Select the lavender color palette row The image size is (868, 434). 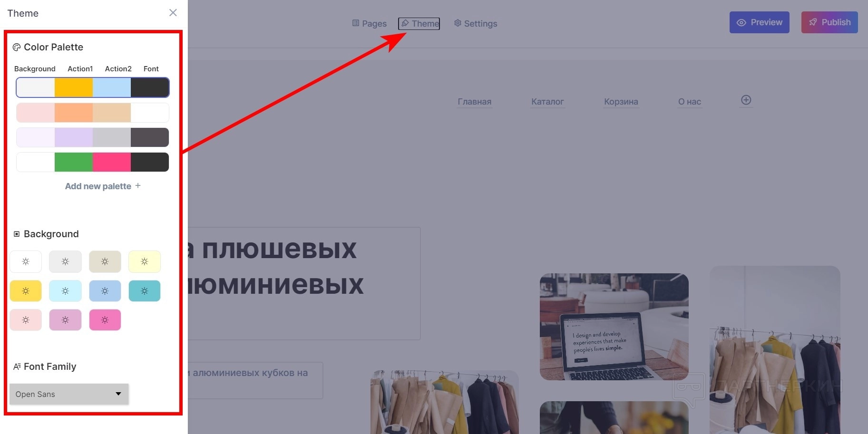coord(93,137)
